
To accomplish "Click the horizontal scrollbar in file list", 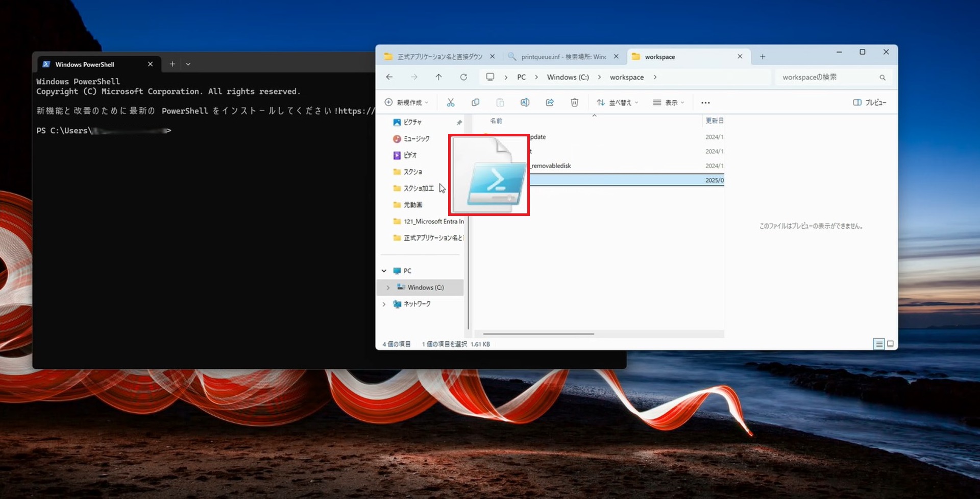I will (538, 334).
